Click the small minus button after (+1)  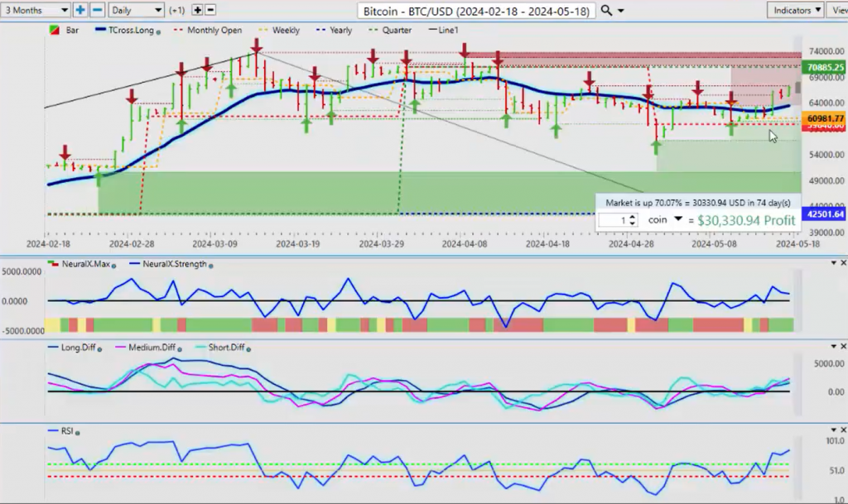point(210,10)
